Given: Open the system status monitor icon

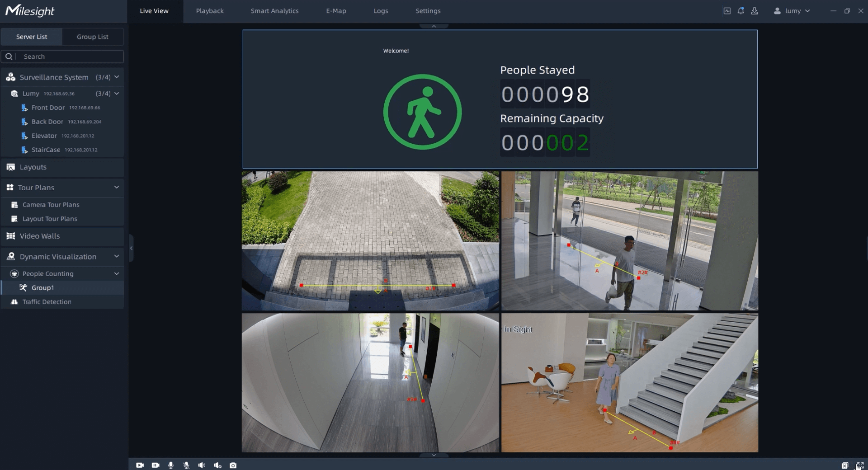Looking at the screenshot, I should (727, 11).
